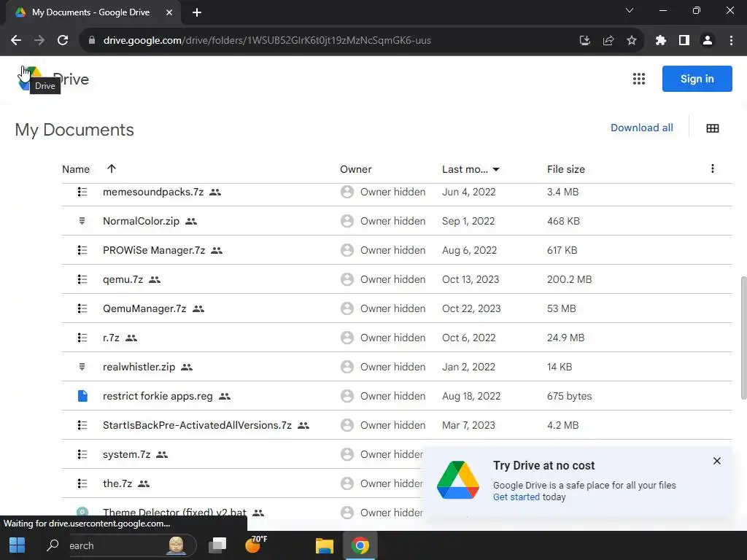Screen dimensions: 747x560
Task: Click the Windows taskbar search box
Action: pyautogui.click(x=120, y=545)
